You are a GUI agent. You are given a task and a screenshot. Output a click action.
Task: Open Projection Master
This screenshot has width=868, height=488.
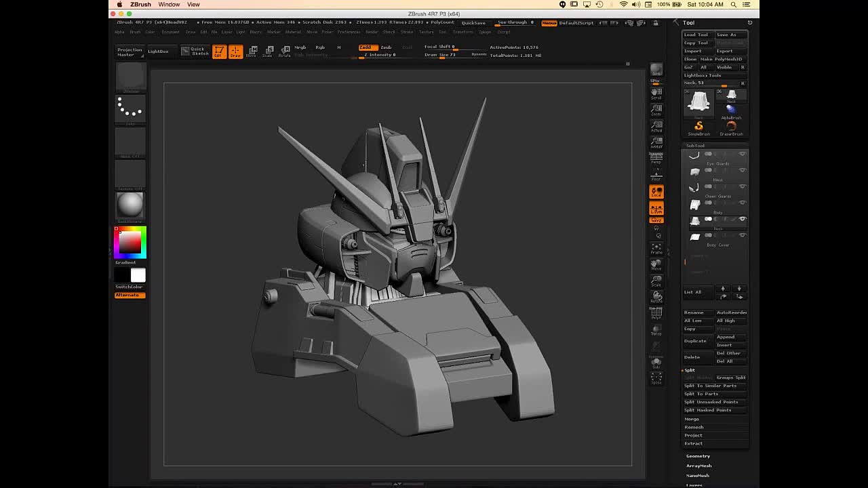click(130, 52)
